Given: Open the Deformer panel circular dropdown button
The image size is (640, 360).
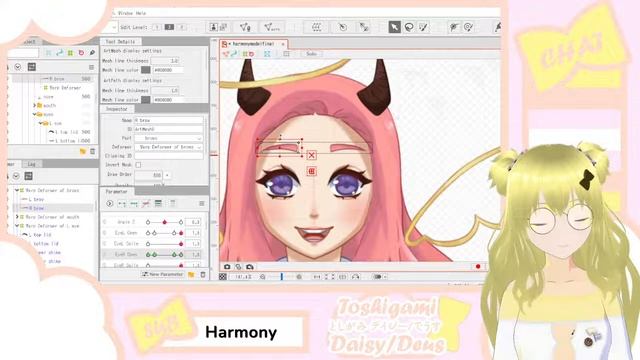Looking at the screenshot, I should (x=16, y=176).
